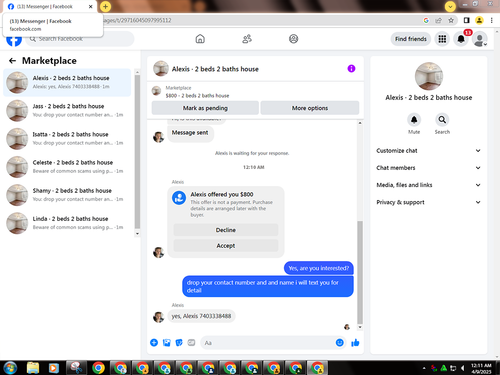
Task: Open media player from taskbar
Action: tap(53, 368)
